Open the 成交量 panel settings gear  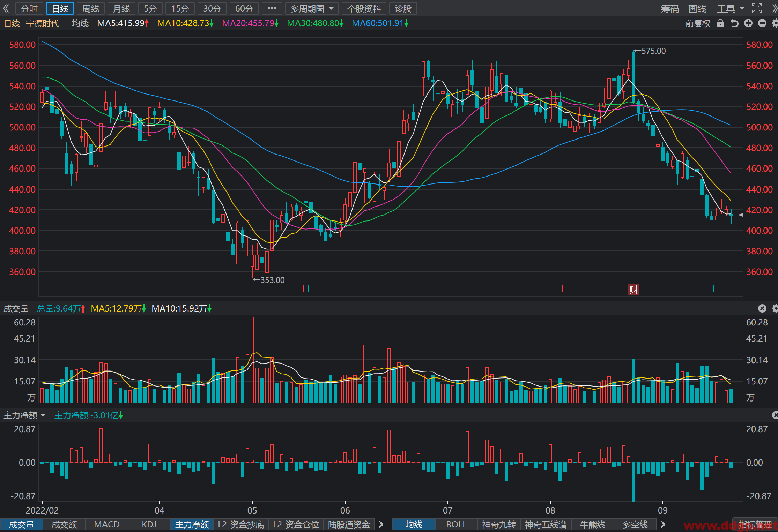775,308
